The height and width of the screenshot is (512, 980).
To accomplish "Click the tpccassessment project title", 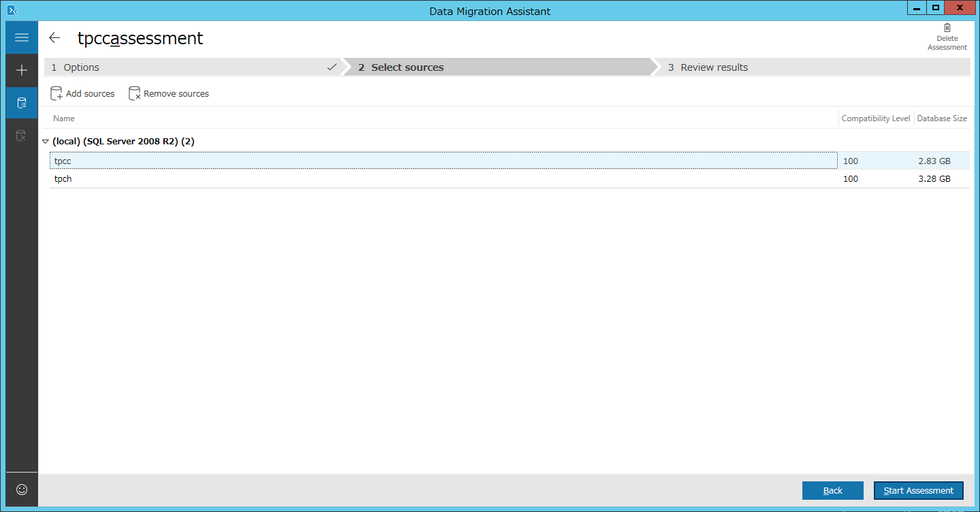I will (140, 38).
